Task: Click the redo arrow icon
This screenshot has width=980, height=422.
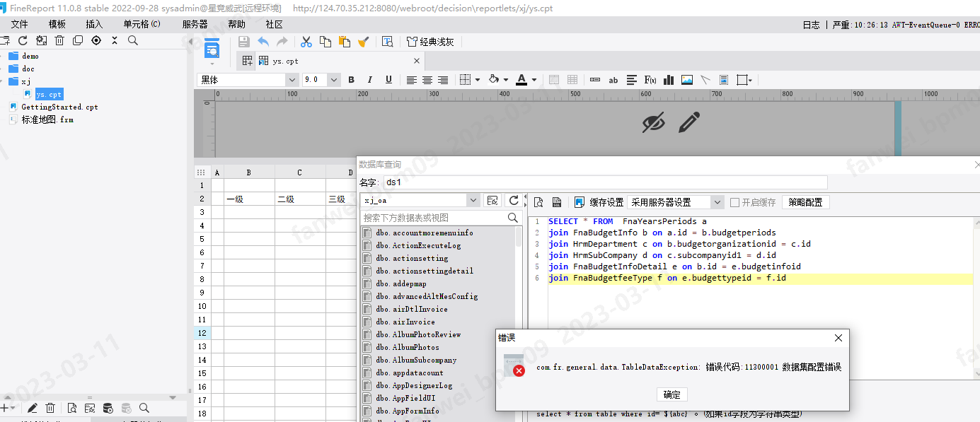Action: point(282,42)
